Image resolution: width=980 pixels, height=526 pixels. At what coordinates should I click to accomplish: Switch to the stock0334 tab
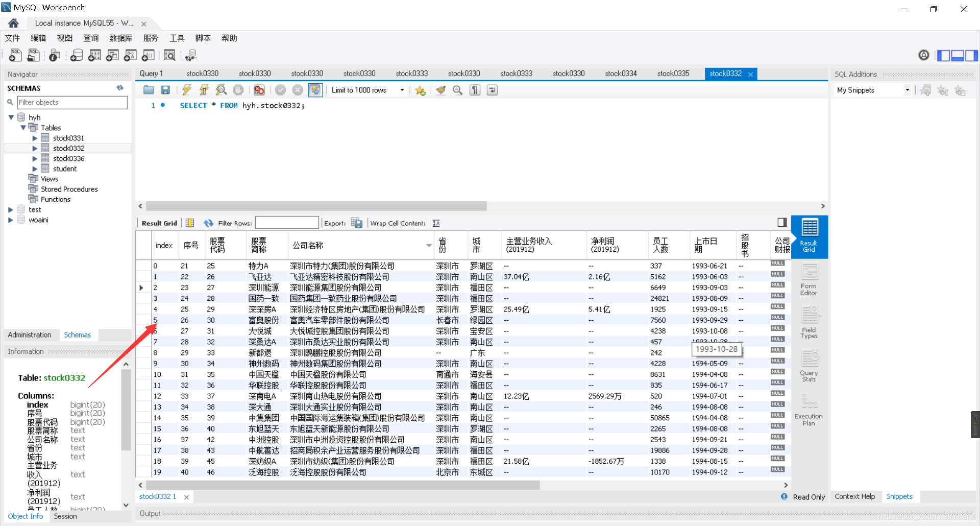(621, 74)
